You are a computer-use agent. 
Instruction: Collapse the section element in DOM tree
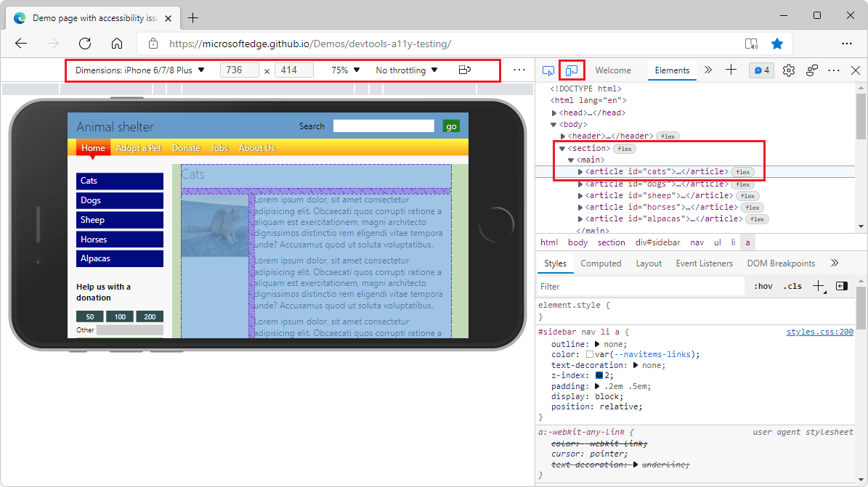point(561,148)
